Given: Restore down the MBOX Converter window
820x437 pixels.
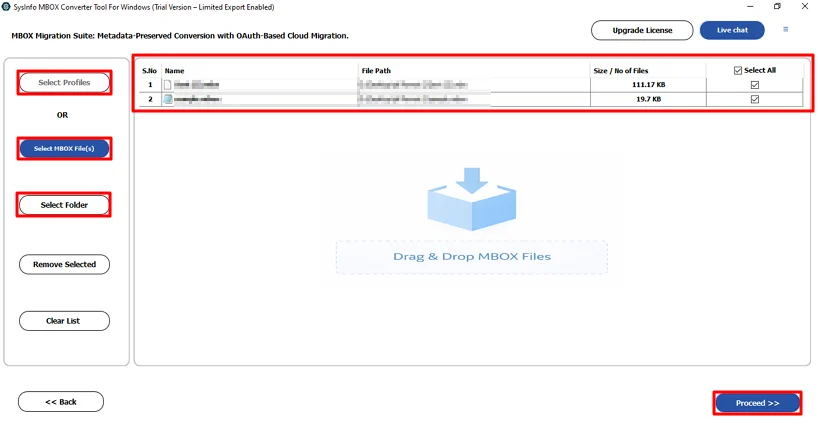Looking at the screenshot, I should [x=777, y=7].
